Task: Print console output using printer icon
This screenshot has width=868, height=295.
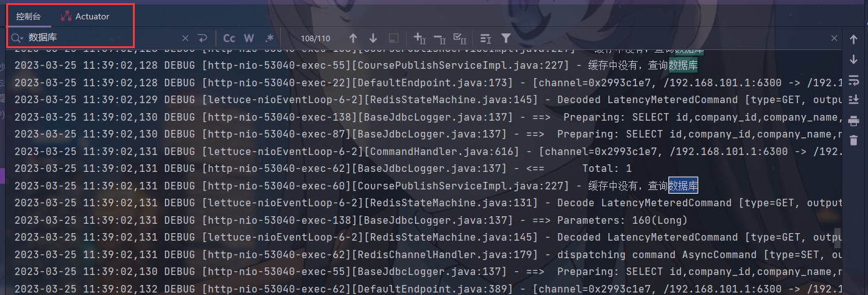Action: tap(854, 121)
